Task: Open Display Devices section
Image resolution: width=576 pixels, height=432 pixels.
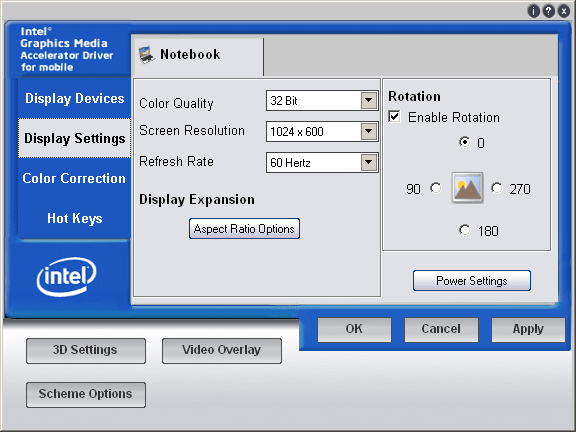Action: tap(75, 98)
